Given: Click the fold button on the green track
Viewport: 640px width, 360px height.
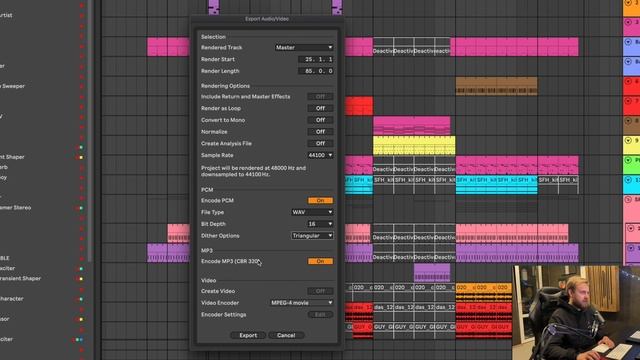Looking at the screenshot, I should click(628, 160).
